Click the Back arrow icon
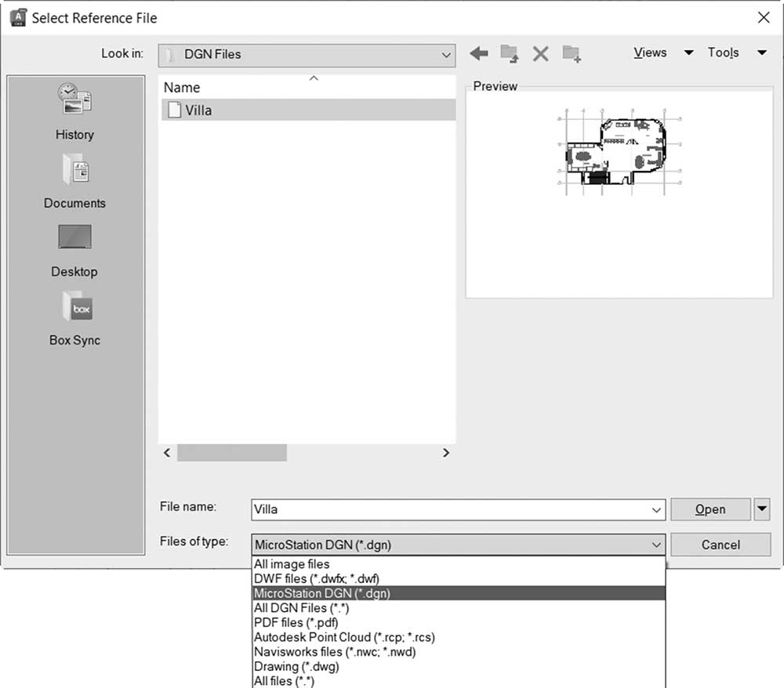Viewport: 784px width, 688px height. point(479,53)
